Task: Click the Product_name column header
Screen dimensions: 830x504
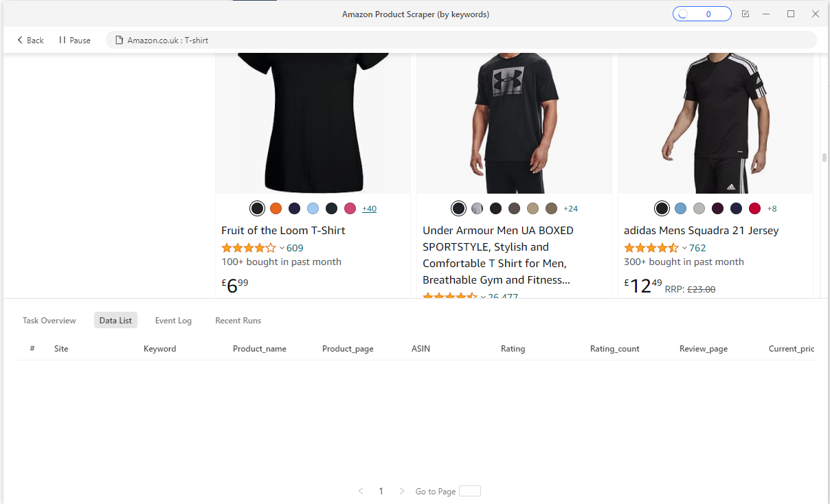Action: tap(260, 349)
